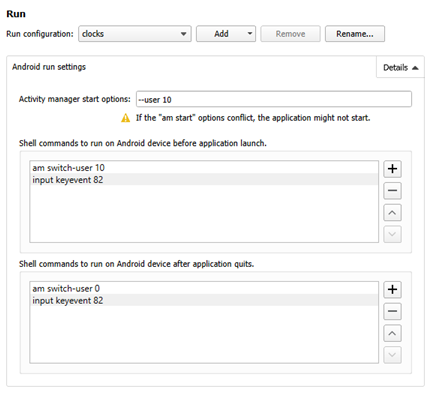Click the warning icon beside am start message
The width and height of the screenshot is (432, 395).
coord(125,118)
